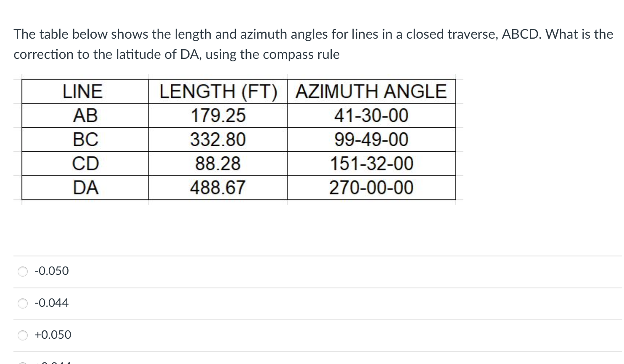
Task: Select the +0.050 answer radio button
Action: (22, 335)
